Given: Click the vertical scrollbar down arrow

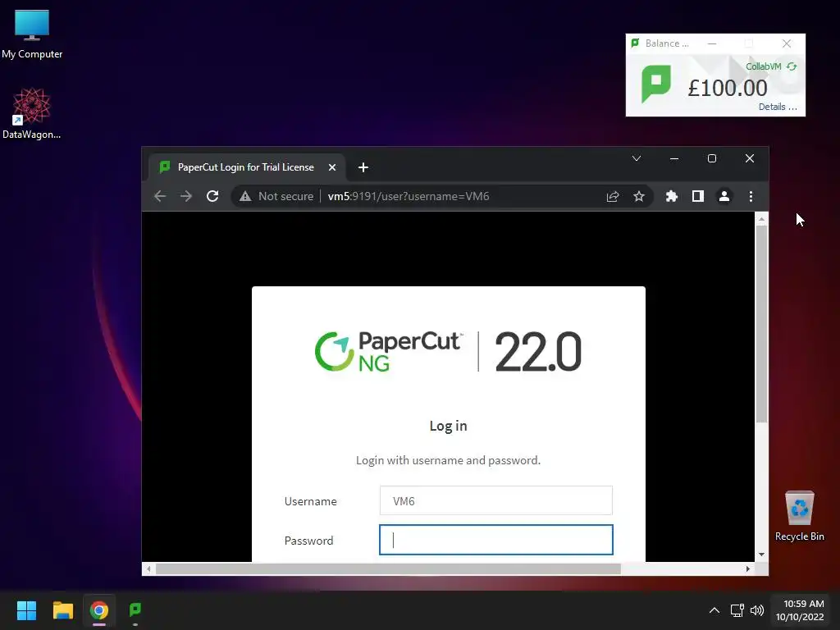Looking at the screenshot, I should coord(761,555).
